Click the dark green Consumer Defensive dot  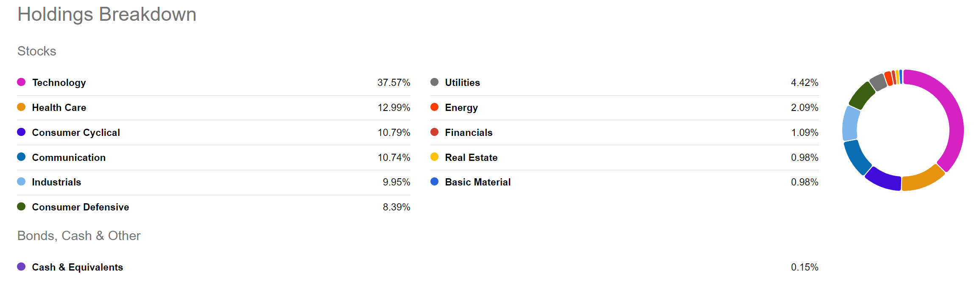[21, 207]
